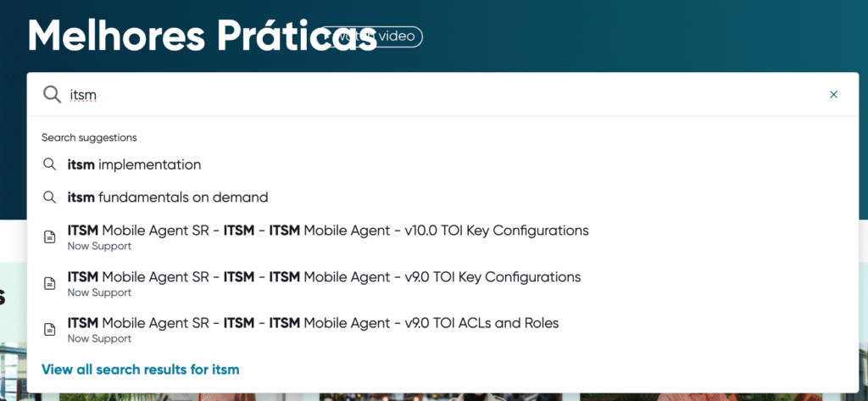Click the search magnifier icon in search box
The image size is (868, 401).
click(52, 95)
